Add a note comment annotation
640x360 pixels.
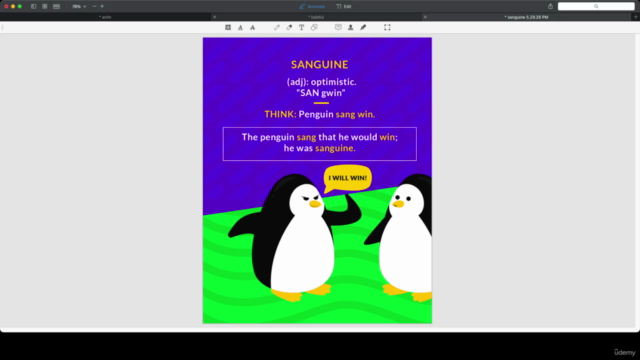pos(338,27)
